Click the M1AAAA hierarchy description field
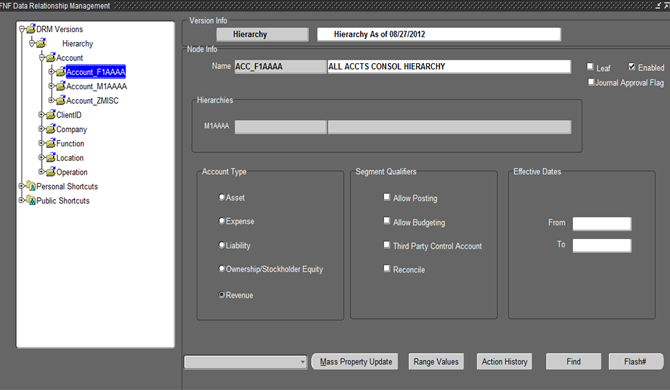The image size is (670, 390). click(x=449, y=127)
